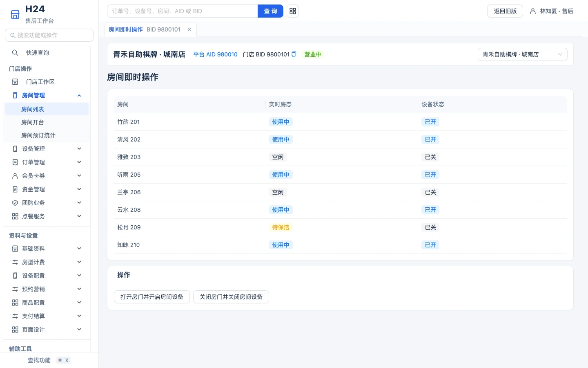
Task: Click the 页面设计 grid icon
Action: coord(15,330)
